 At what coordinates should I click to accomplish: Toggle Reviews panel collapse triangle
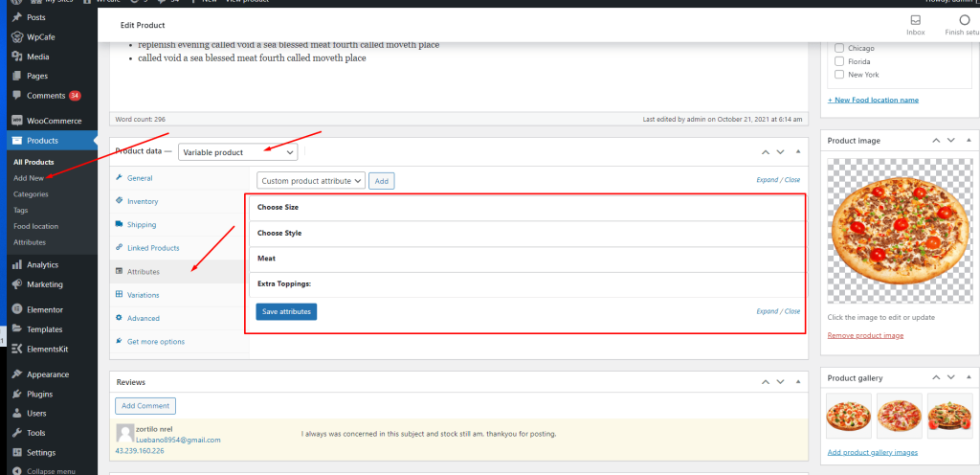click(x=797, y=382)
